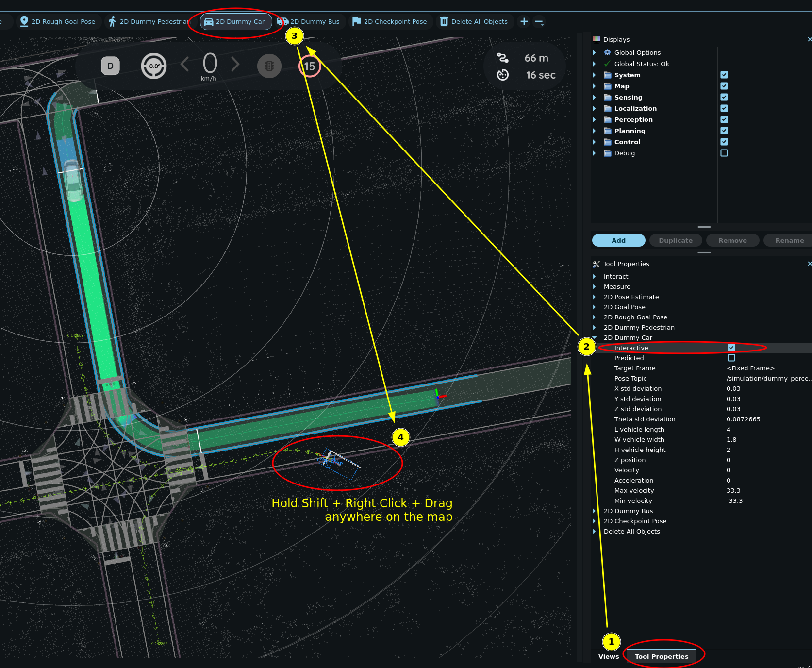Click the minus icon in toolbar
This screenshot has height=668, width=812.
(x=539, y=22)
